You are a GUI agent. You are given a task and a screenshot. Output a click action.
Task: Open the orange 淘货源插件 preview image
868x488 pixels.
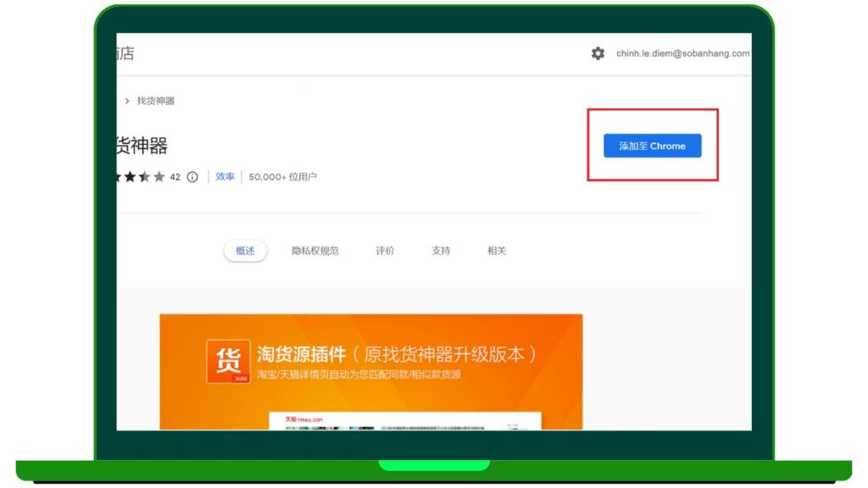tap(371, 372)
